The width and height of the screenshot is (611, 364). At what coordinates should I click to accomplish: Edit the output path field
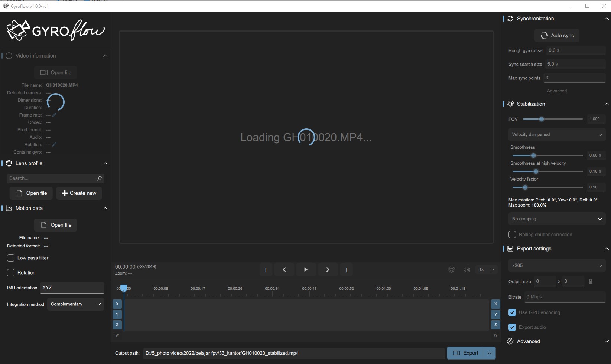tap(293, 353)
